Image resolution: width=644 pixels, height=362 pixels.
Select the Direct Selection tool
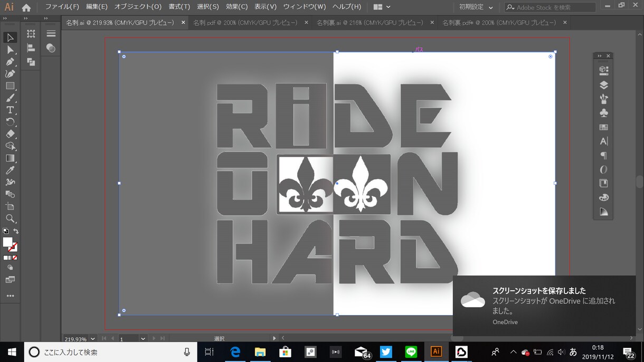coord(10,50)
